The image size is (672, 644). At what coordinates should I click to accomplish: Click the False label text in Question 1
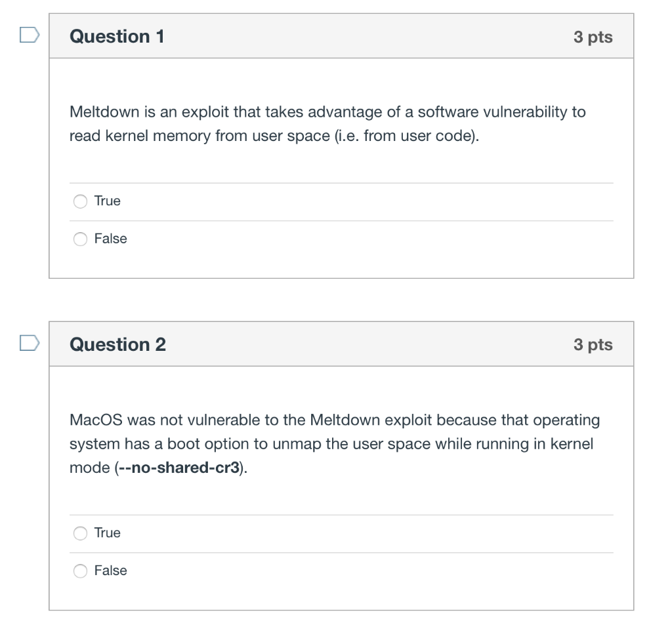(111, 239)
